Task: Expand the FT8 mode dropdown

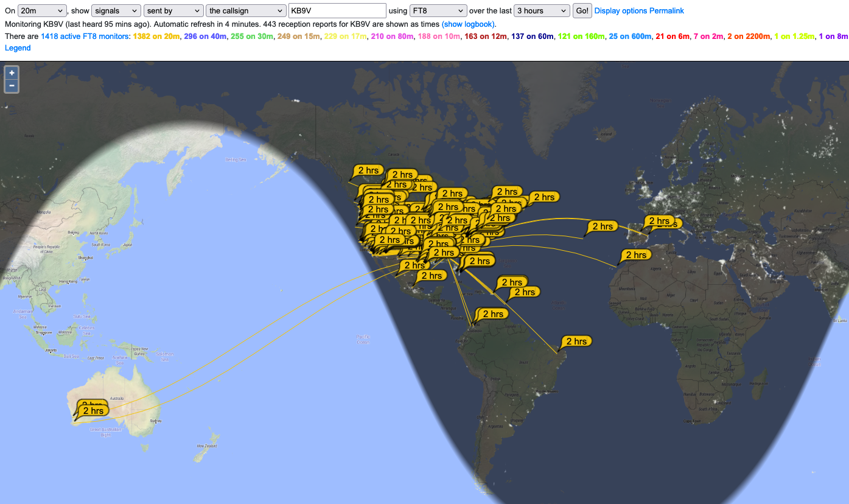Action: [x=438, y=11]
